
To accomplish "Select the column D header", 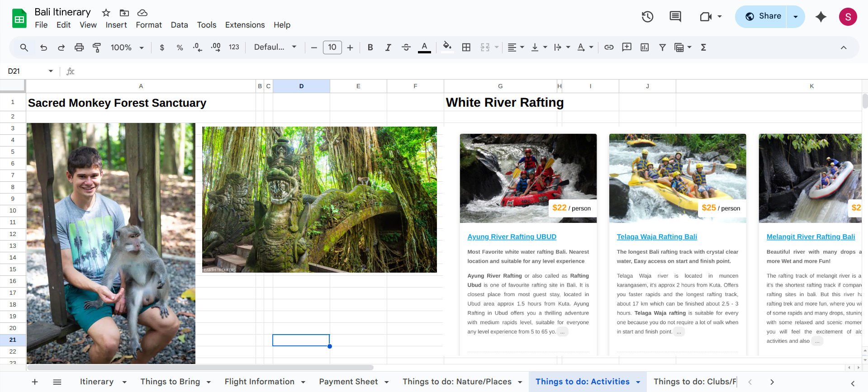I will point(301,86).
